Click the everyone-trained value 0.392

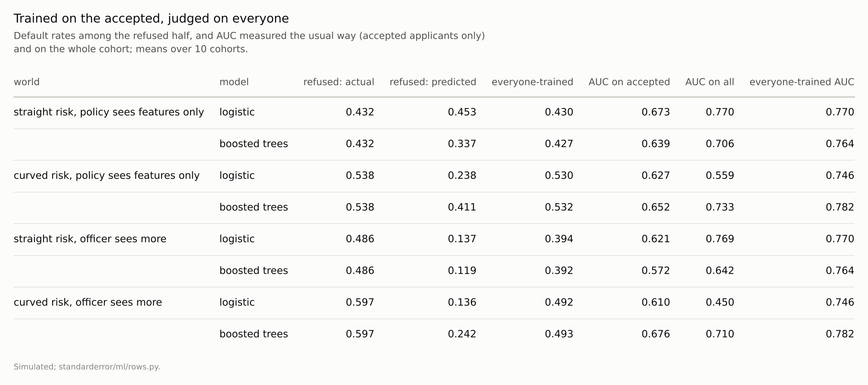tap(559, 271)
